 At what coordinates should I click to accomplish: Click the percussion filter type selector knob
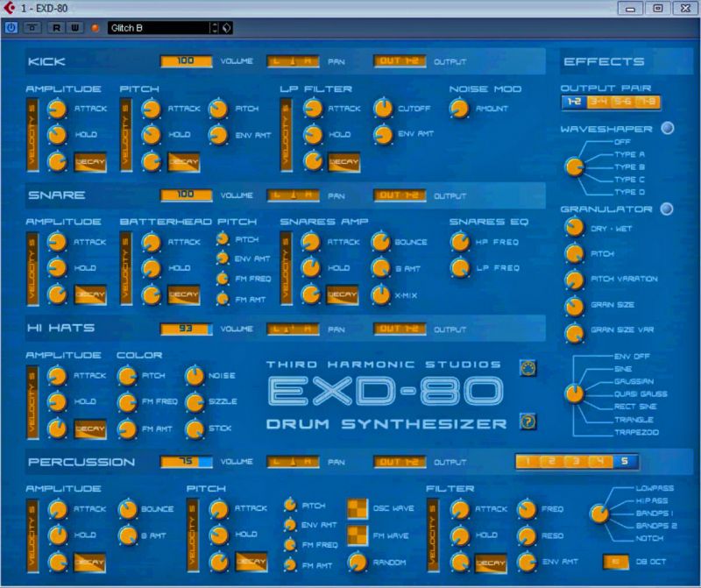pos(599,514)
